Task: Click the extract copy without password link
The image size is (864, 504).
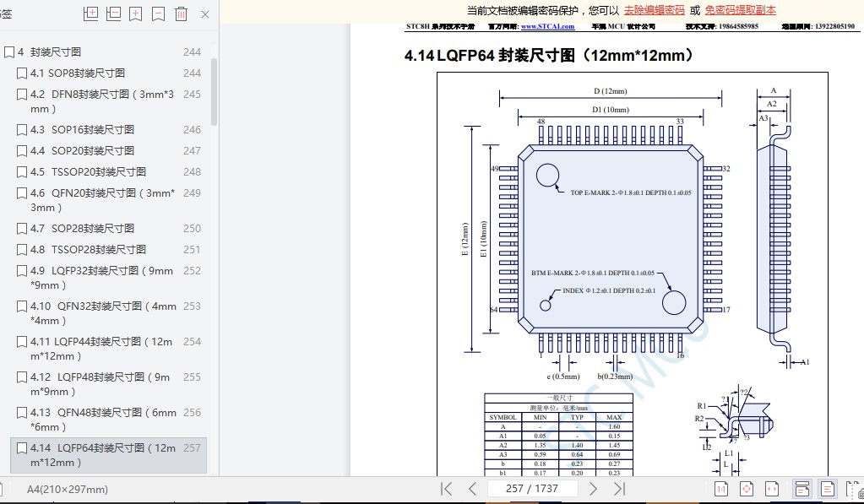Action: (741, 10)
